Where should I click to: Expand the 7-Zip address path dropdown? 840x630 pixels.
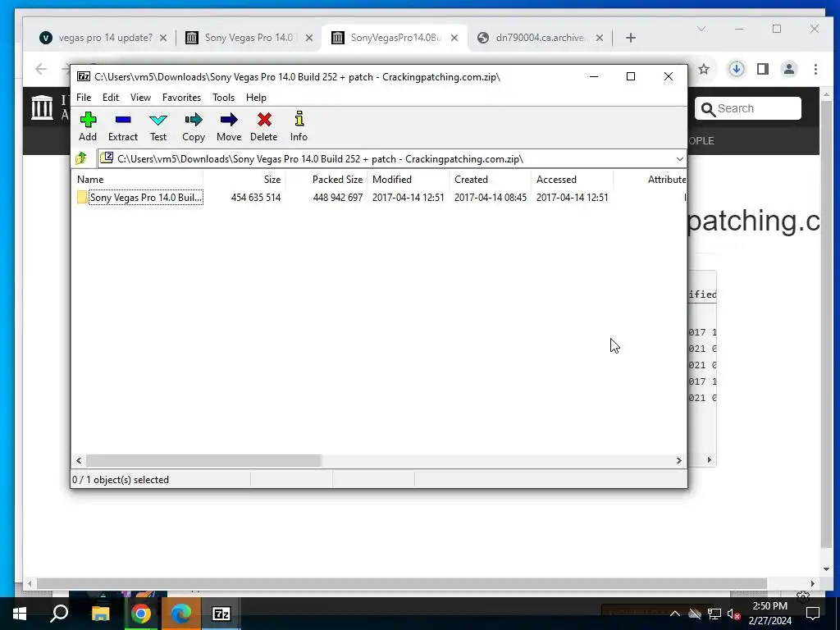coord(680,158)
